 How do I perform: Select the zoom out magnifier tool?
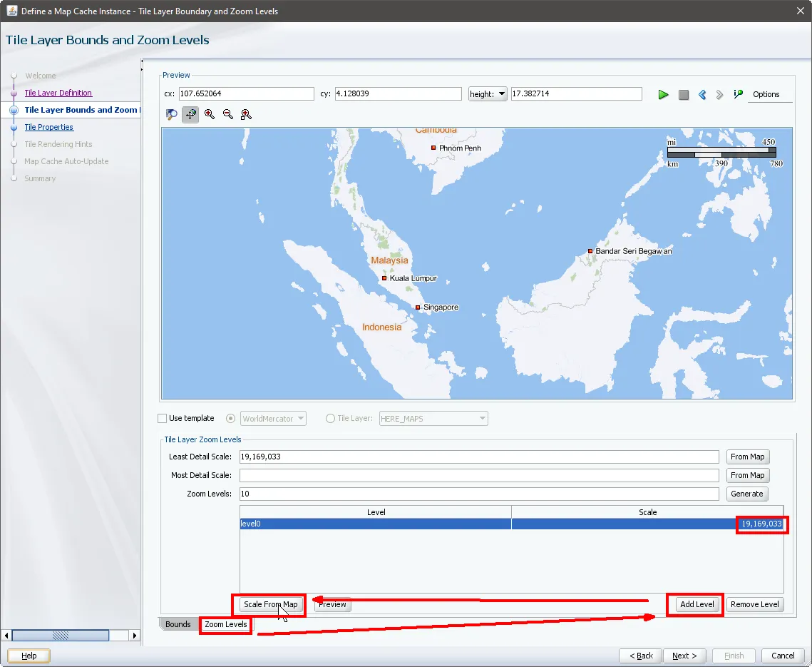(228, 114)
